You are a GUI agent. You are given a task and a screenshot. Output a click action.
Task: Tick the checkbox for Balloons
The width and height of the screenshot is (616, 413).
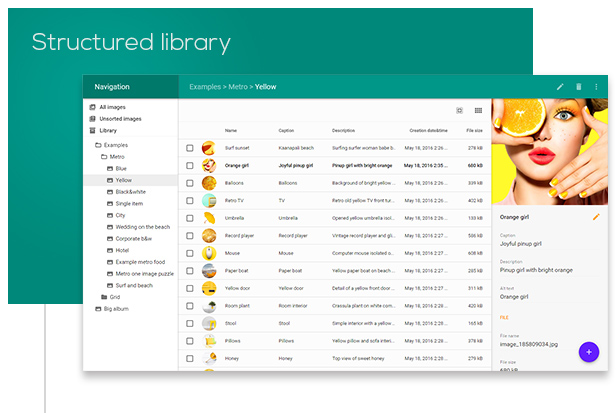[x=190, y=183]
